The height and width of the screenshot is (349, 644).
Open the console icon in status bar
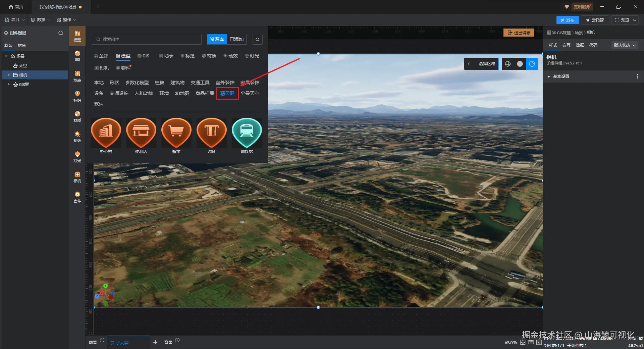(x=539, y=342)
